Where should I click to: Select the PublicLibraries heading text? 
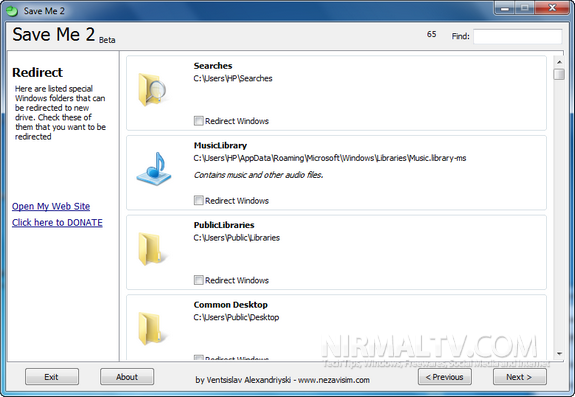(x=224, y=225)
